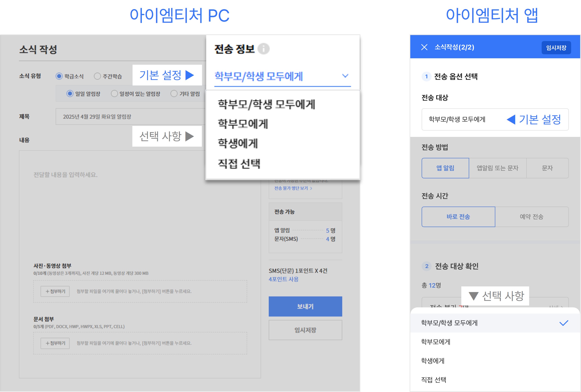Choose the 일일 알림장 radio option
Image resolution: width=581 pixels, height=392 pixels.
pos(70,94)
